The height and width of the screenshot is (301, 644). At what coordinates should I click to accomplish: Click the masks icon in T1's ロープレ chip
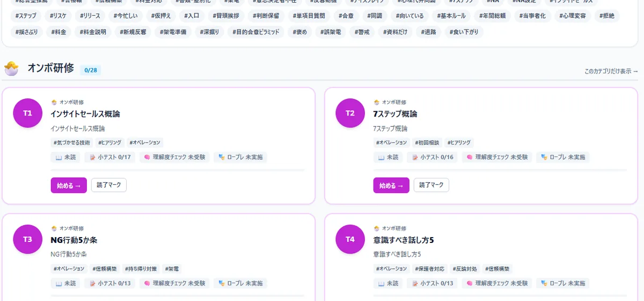coord(222,157)
